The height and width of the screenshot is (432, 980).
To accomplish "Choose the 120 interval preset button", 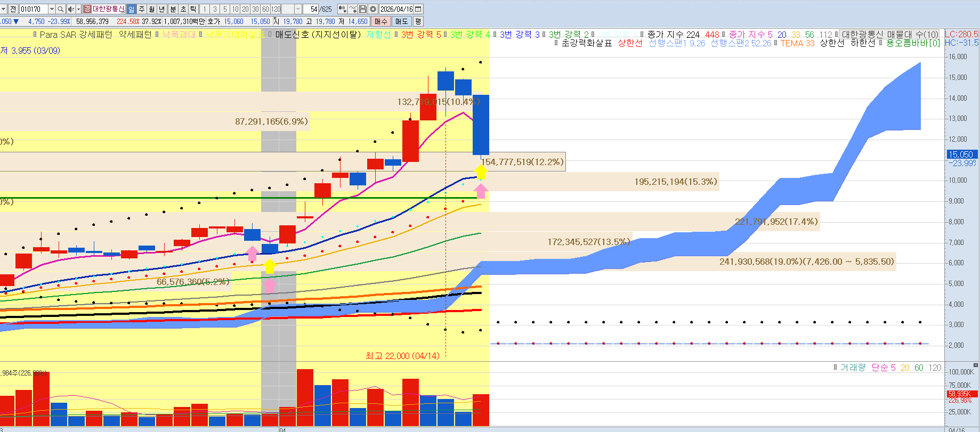I will pos(276,9).
